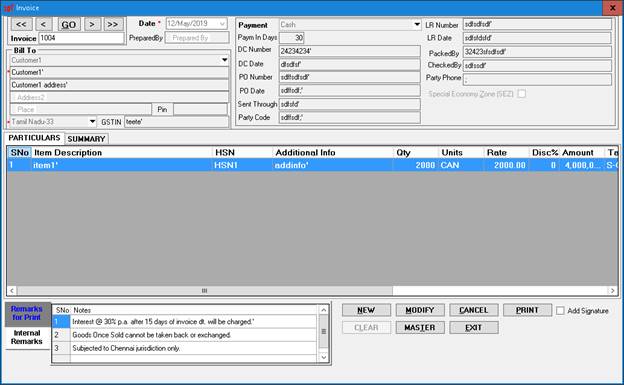The height and width of the screenshot is (385, 624).
Task: Open the Tamil Nadu-33 state dropdown
Action: (92, 121)
